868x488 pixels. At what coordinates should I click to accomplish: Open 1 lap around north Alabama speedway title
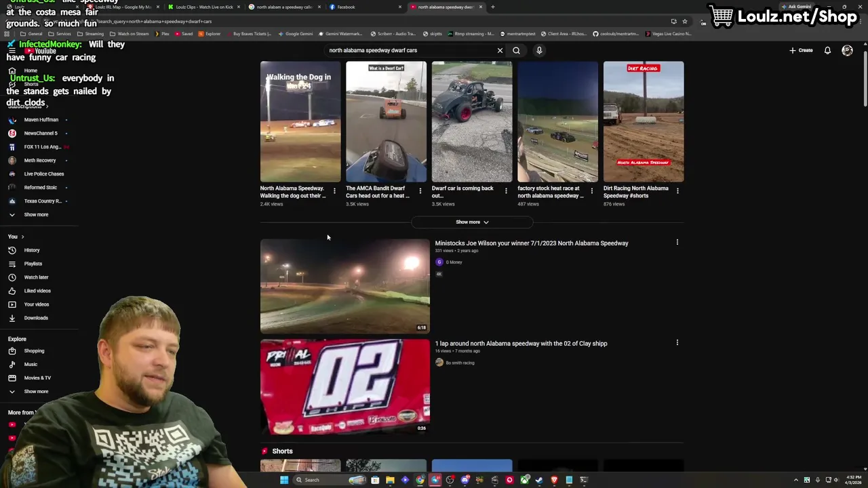coord(521,344)
